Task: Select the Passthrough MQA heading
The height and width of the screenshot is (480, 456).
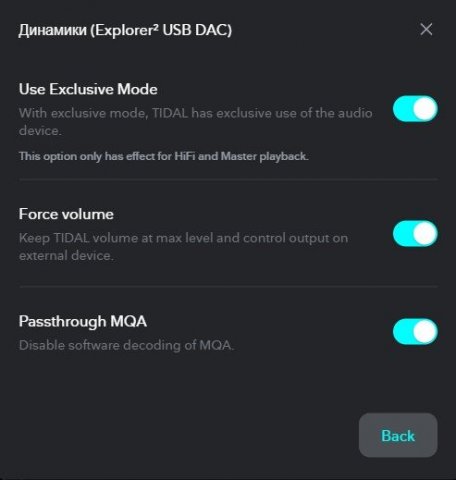Action: [x=83, y=321]
